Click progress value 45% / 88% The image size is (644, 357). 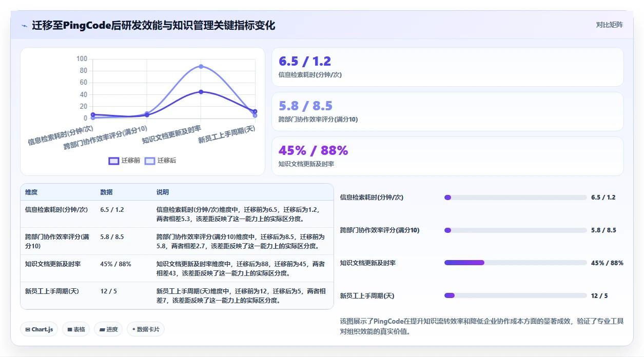tap(607, 263)
